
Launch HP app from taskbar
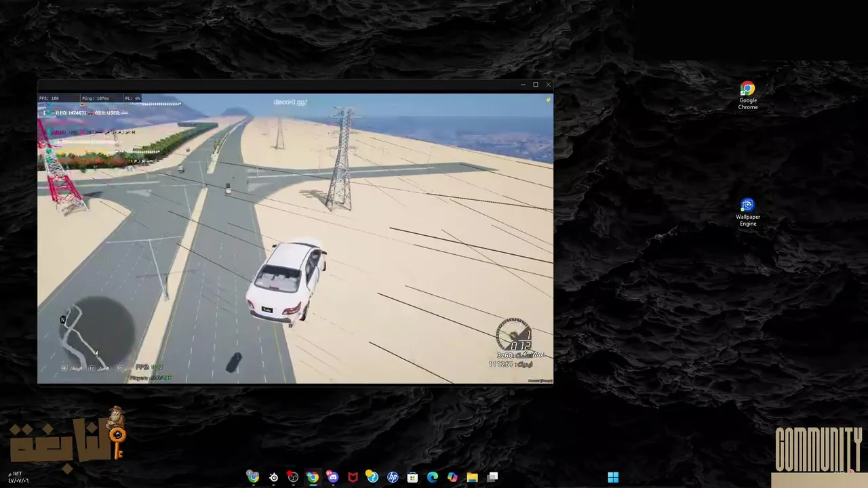click(x=393, y=477)
